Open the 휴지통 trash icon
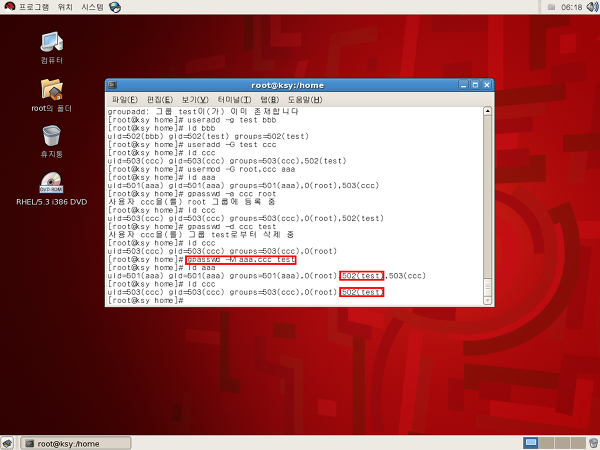This screenshot has width=600, height=450. [x=52, y=141]
